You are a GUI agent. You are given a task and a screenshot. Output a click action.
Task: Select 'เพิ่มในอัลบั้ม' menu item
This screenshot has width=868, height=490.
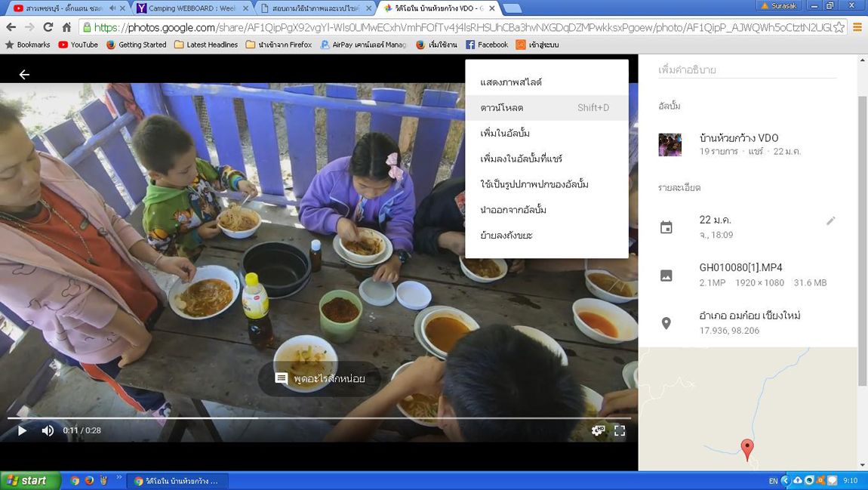546,133
